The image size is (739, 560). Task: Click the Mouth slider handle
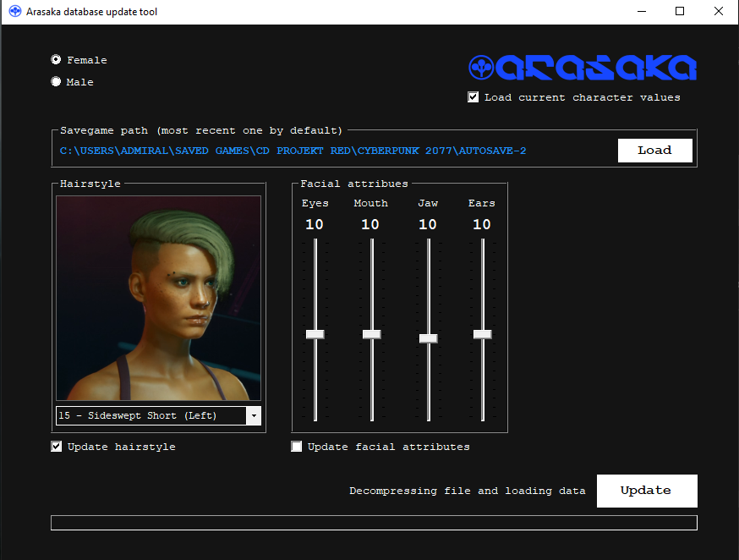(x=372, y=334)
